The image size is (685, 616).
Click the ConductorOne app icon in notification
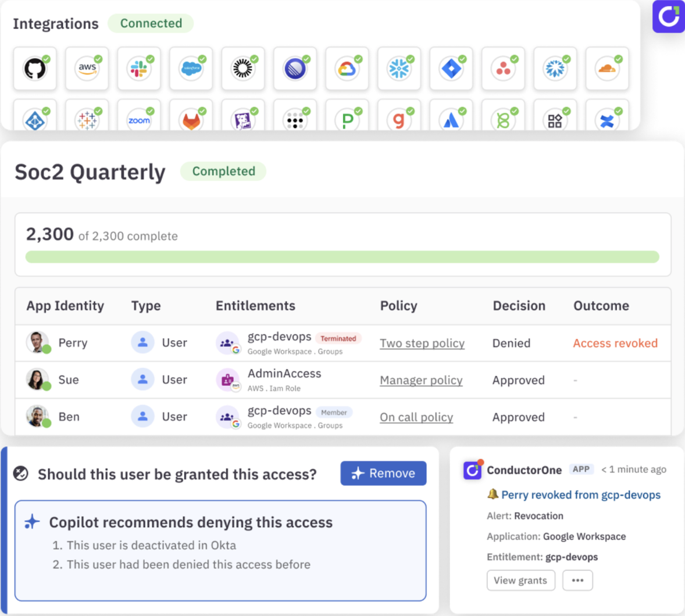point(472,470)
